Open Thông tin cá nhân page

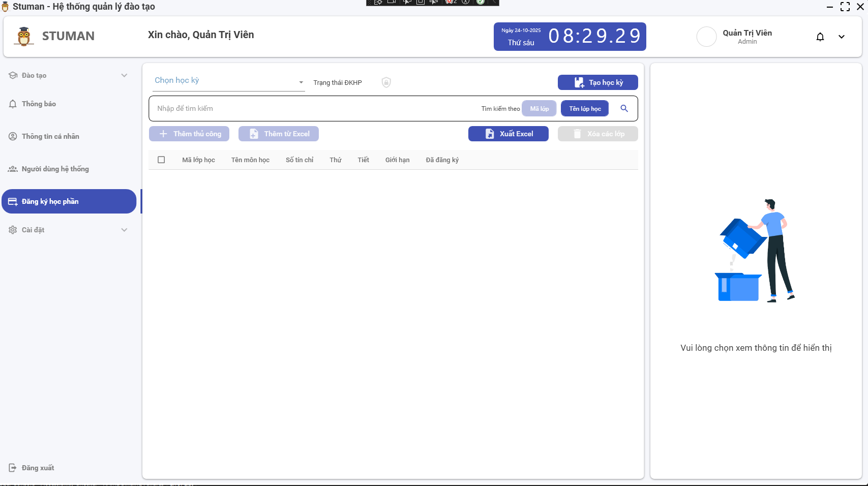50,136
